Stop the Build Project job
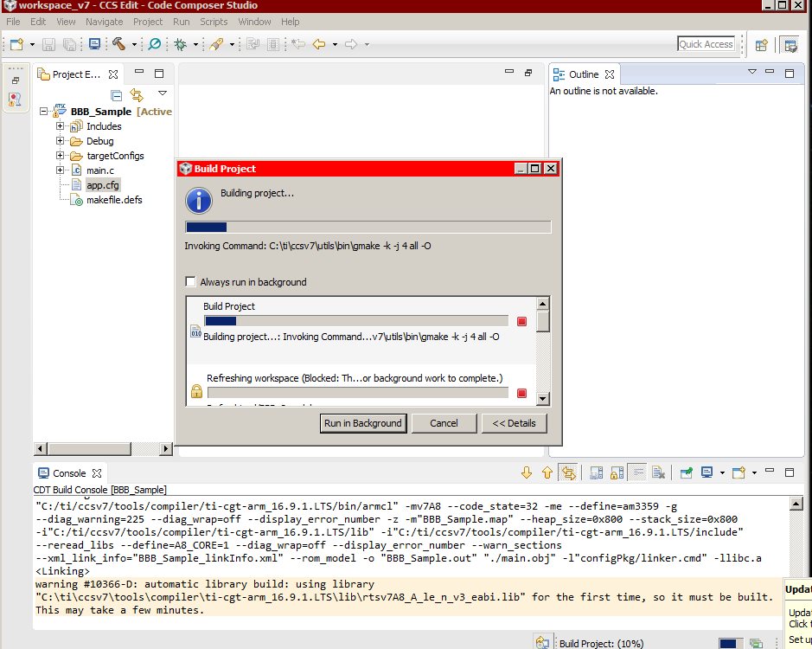This screenshot has height=649, width=812. 521,321
